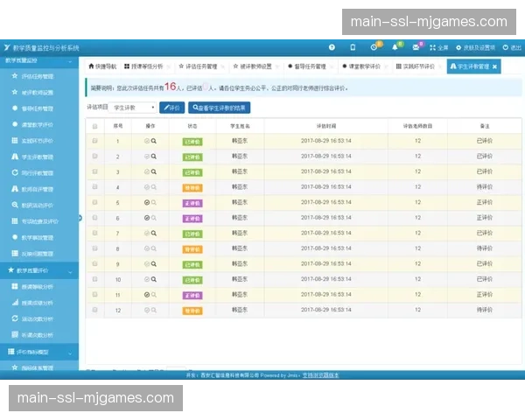Viewport: 525px width, 420px height.
Task: Tick the checkbox for row 8
Action: pos(95,248)
